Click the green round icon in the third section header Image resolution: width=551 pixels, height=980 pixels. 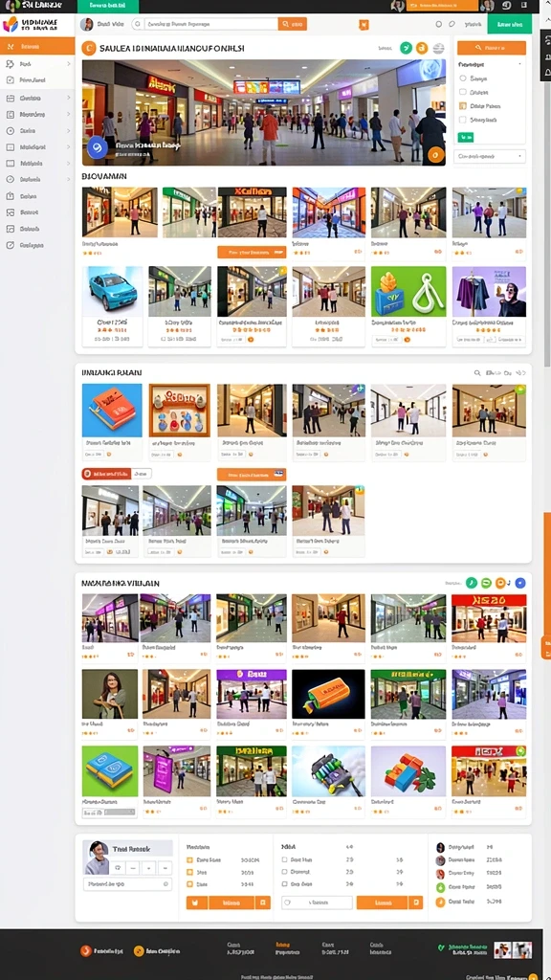(471, 583)
